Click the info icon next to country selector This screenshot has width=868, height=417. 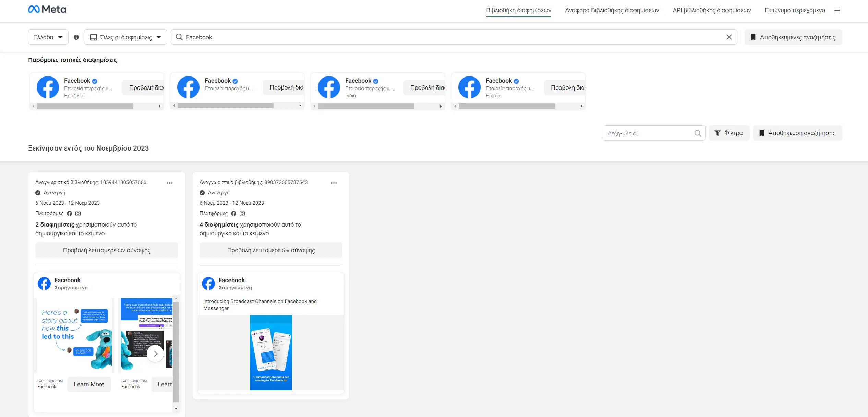pos(76,37)
